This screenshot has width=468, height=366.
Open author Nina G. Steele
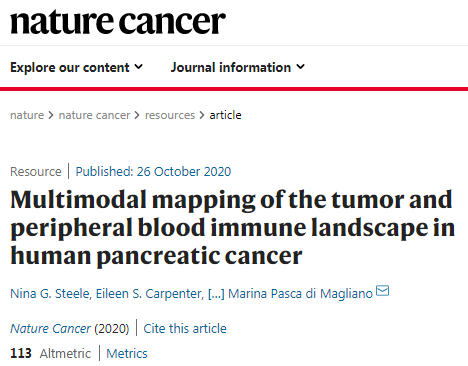point(50,294)
